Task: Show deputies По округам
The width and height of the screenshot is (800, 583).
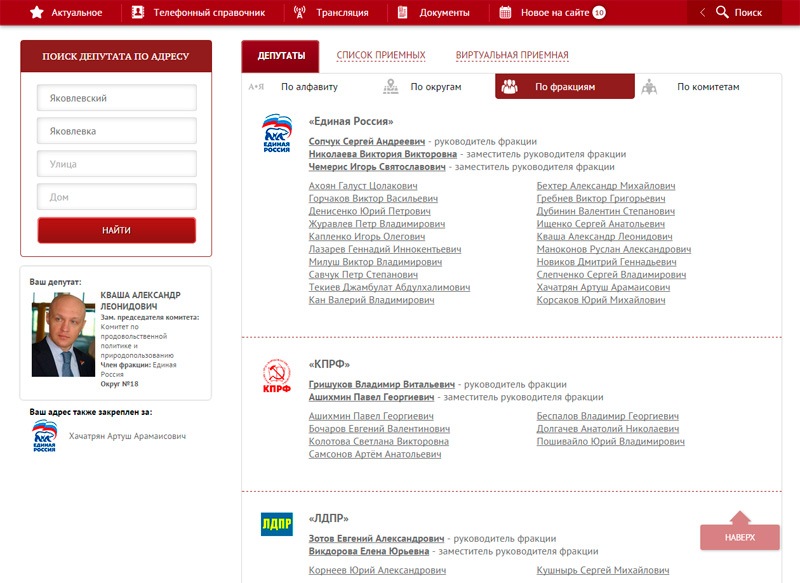Action: point(436,87)
